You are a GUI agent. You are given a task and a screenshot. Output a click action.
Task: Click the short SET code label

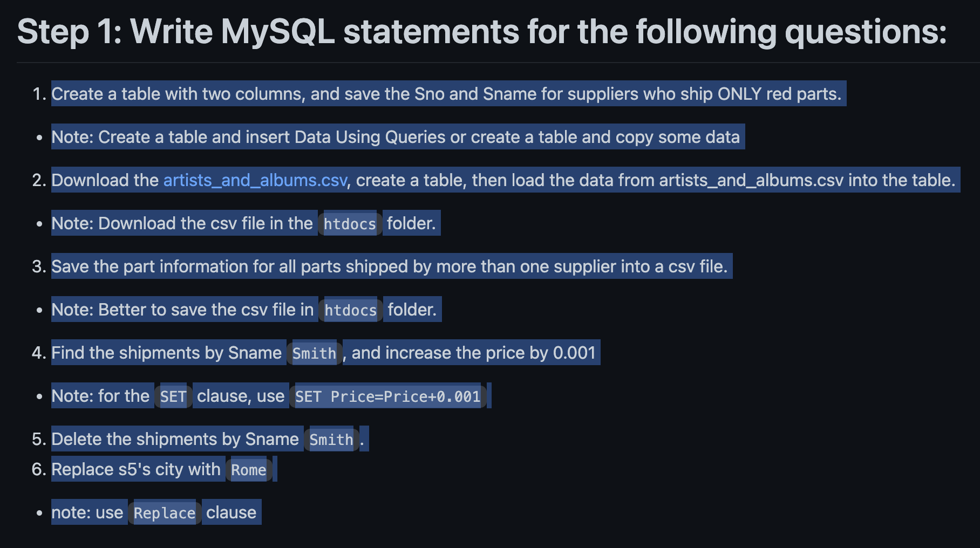click(x=173, y=396)
